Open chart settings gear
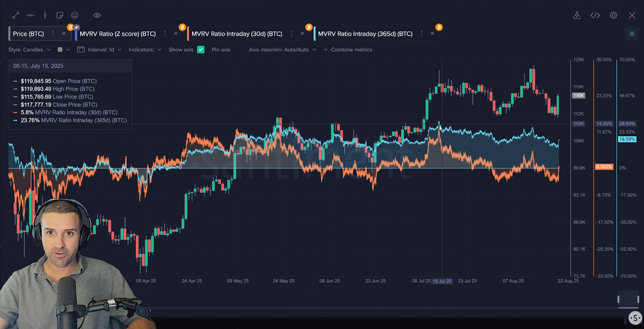 (x=613, y=15)
